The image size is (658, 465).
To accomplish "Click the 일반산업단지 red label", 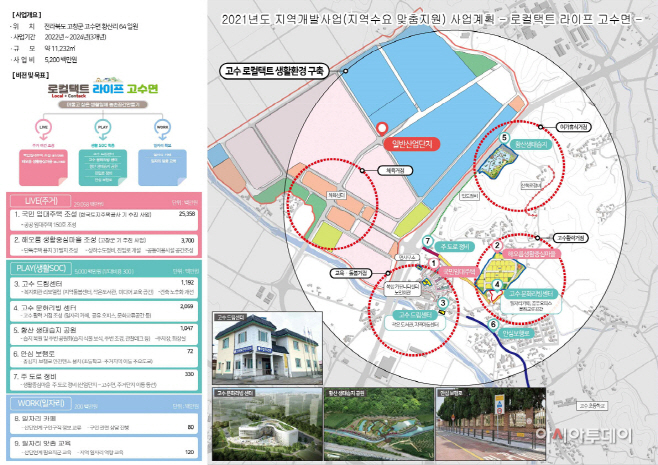I will tap(412, 144).
